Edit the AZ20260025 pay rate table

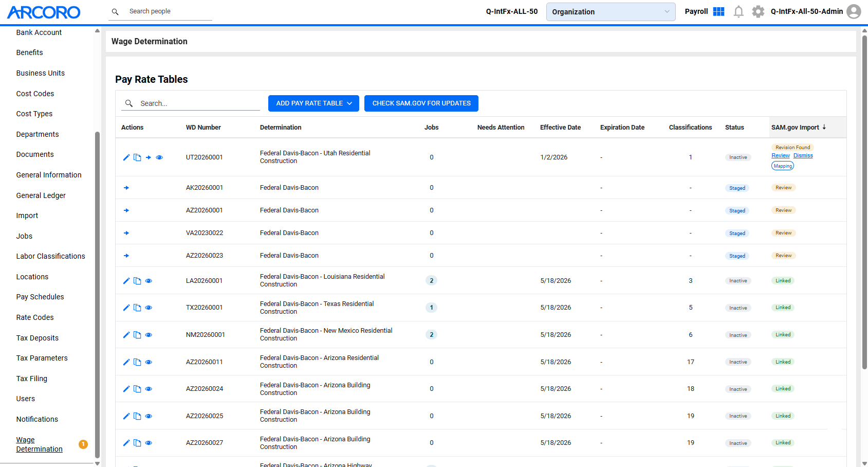126,416
